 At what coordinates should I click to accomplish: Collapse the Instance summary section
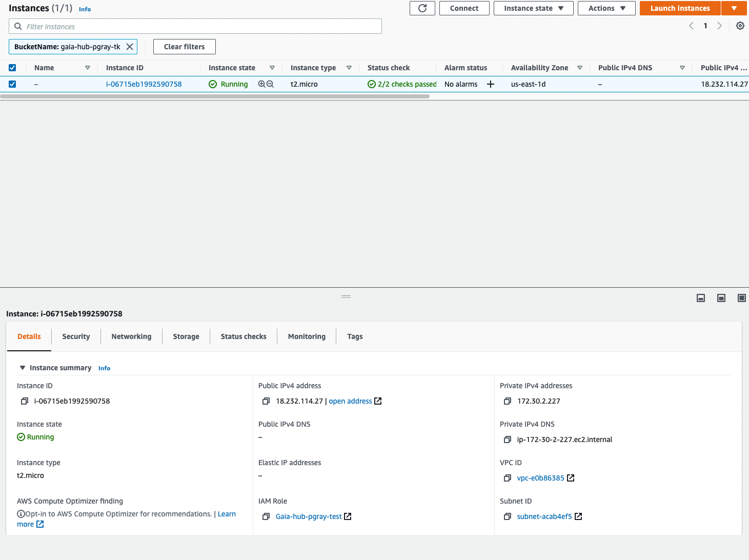coord(22,368)
